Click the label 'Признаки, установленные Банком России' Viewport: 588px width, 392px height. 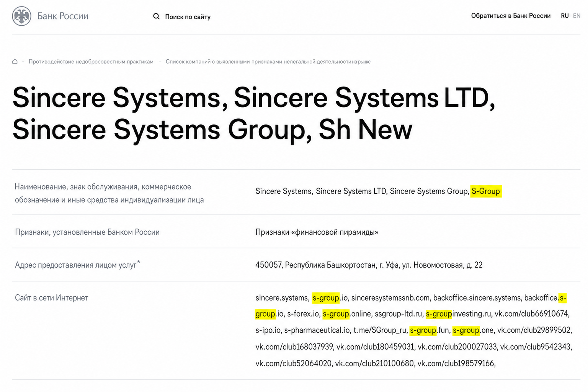[x=87, y=232]
